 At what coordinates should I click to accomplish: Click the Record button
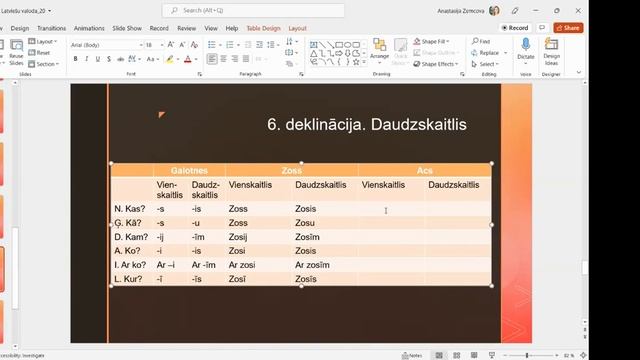[x=515, y=28]
